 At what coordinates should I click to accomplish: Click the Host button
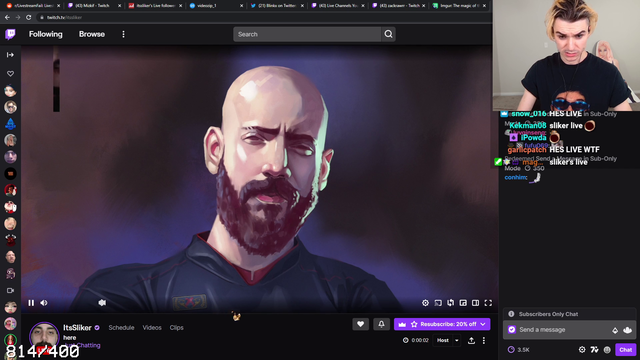pos(443,340)
